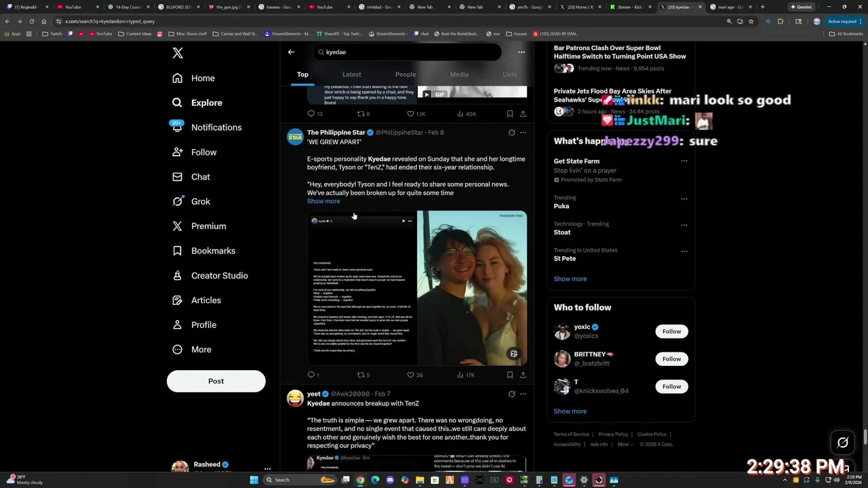
Task: Switch to the Latest tab
Action: tap(351, 75)
